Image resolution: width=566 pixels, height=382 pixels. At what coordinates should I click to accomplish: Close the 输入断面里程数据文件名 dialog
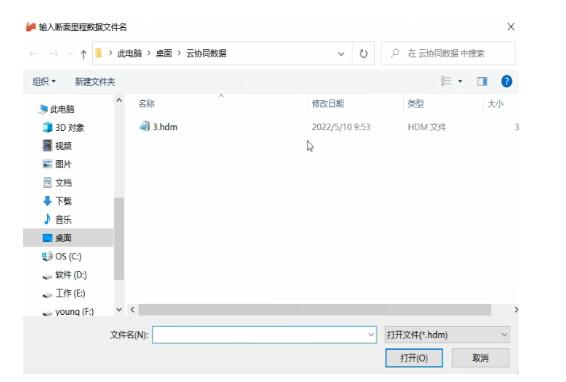tap(511, 27)
